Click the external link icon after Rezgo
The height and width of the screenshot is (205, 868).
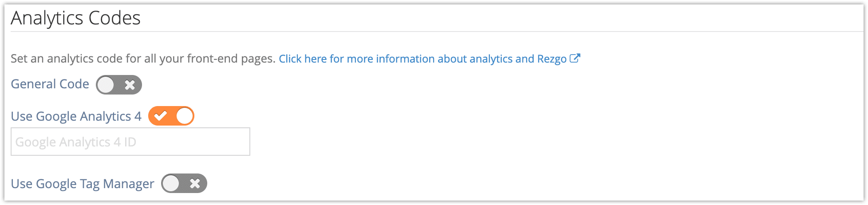pyautogui.click(x=575, y=58)
